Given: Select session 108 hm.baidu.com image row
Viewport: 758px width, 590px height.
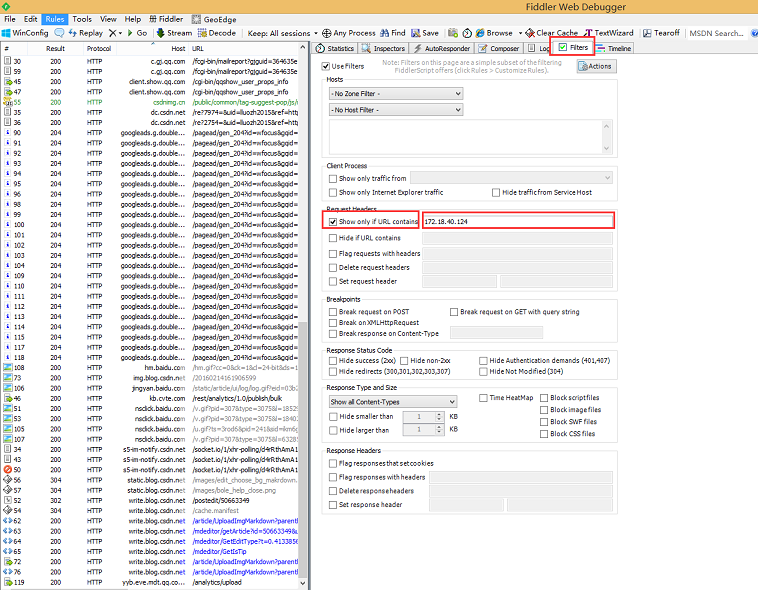Looking at the screenshot, I should click(150, 368).
